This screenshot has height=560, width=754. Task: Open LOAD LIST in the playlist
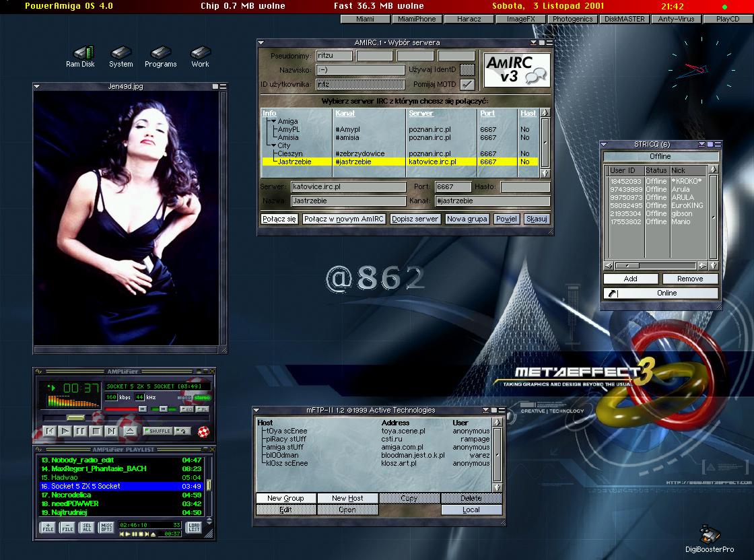(x=195, y=527)
